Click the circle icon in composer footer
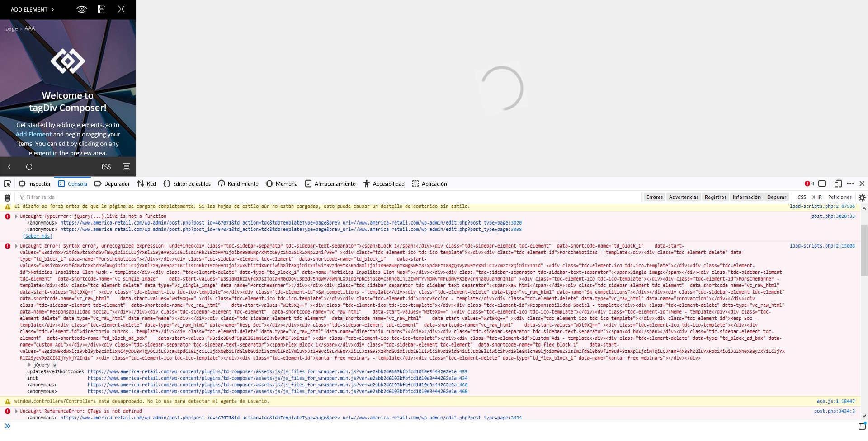868x441 pixels. 29,167
